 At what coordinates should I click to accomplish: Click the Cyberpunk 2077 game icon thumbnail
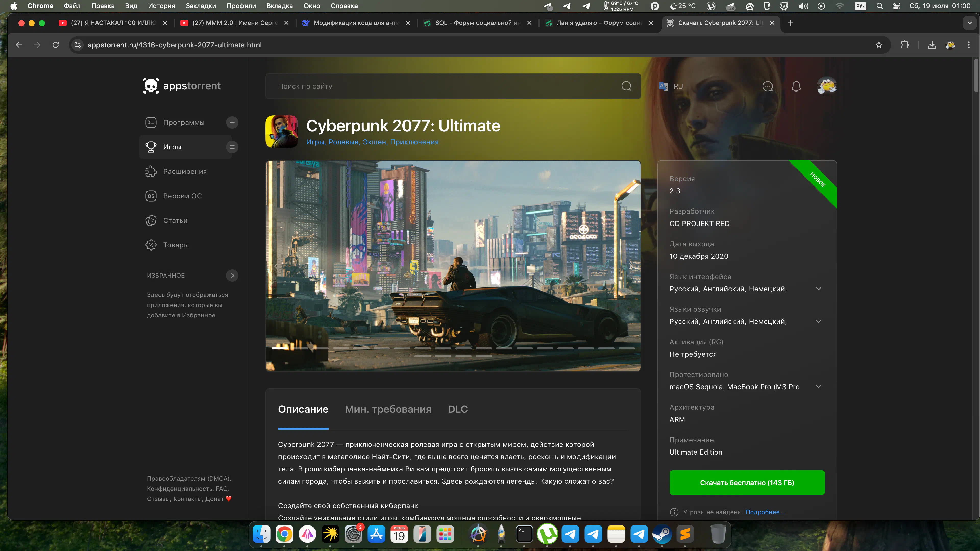[x=281, y=132]
